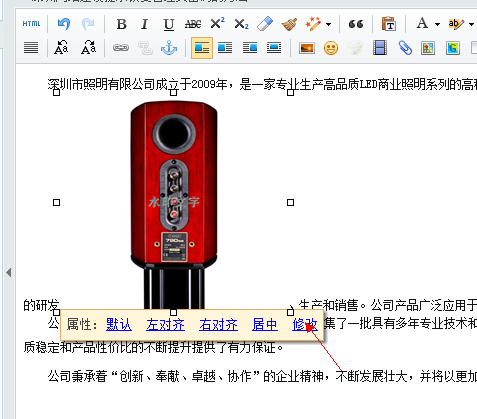
Task: Click the 修改 link
Action: [x=305, y=324]
